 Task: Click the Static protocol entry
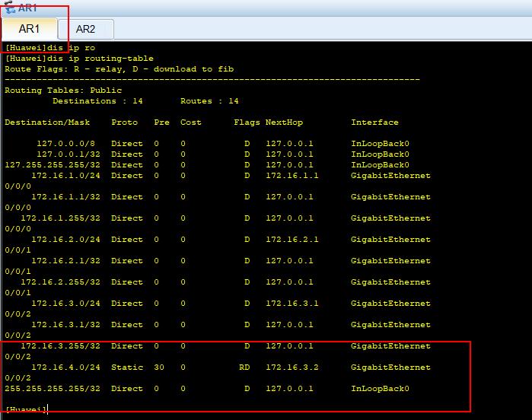pos(127,367)
